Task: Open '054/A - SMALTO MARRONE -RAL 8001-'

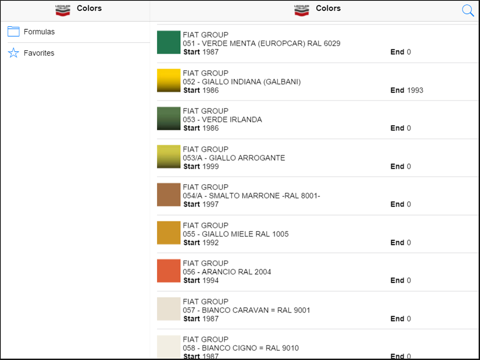Action: tap(251, 196)
